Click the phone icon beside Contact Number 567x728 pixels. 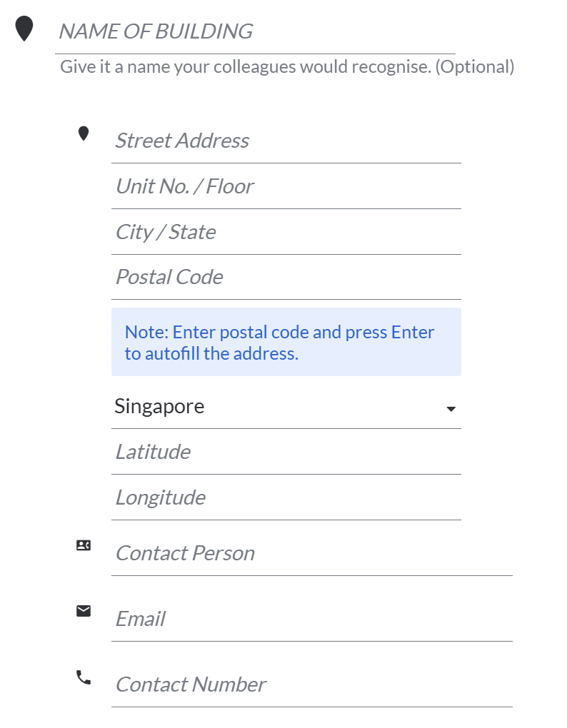84,677
